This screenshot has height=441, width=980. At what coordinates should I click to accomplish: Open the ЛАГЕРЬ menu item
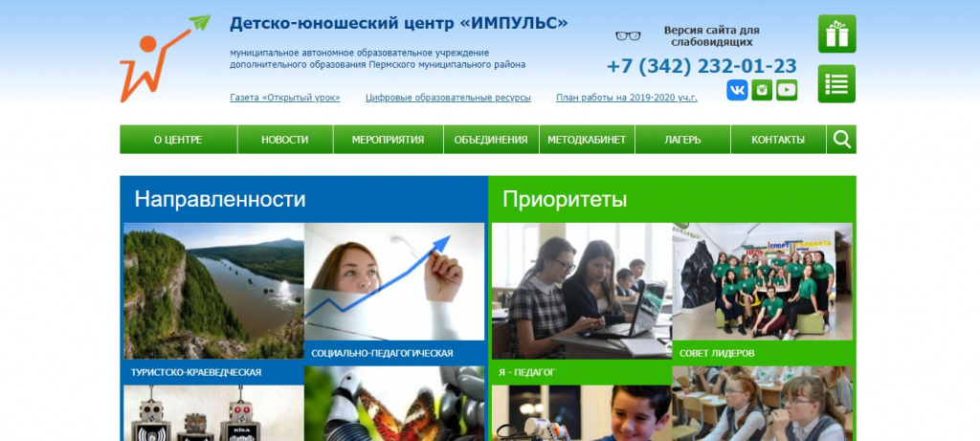coord(682,140)
